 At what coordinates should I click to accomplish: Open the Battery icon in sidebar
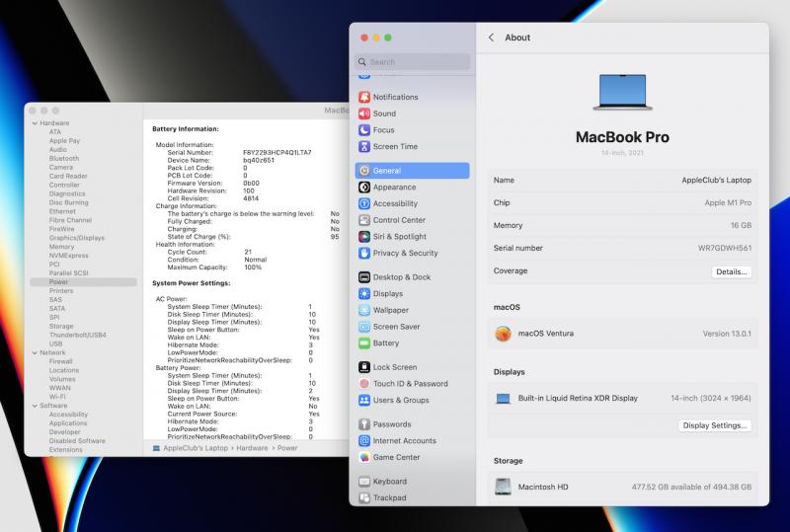364,343
